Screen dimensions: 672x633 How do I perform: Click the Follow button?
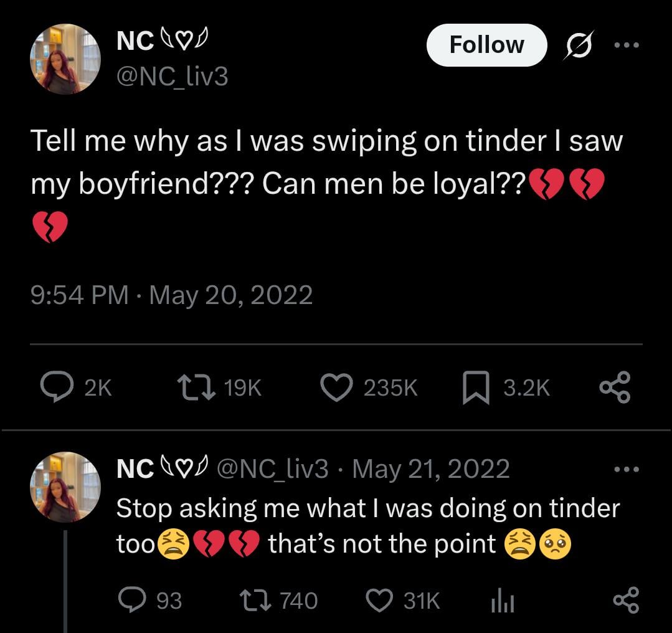tap(486, 45)
